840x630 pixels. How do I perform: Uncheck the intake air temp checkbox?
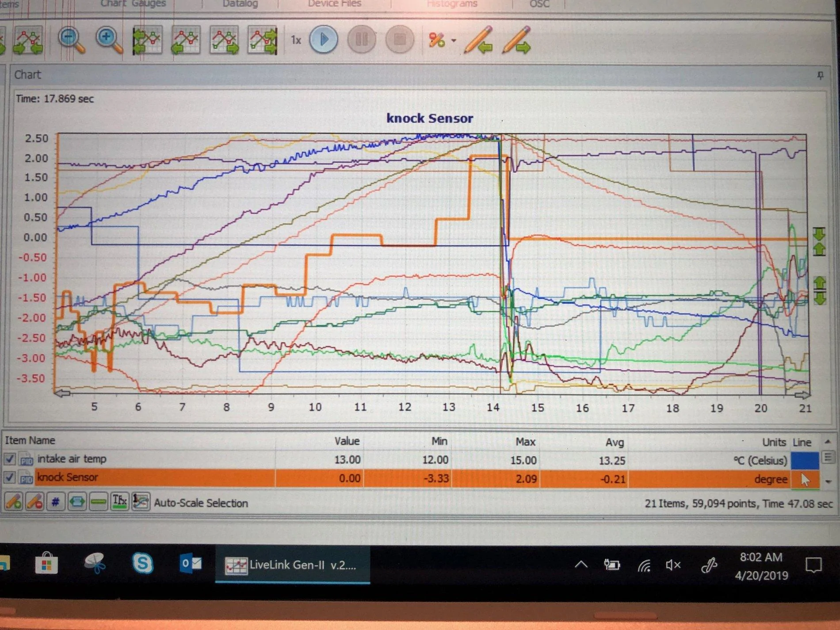10,459
